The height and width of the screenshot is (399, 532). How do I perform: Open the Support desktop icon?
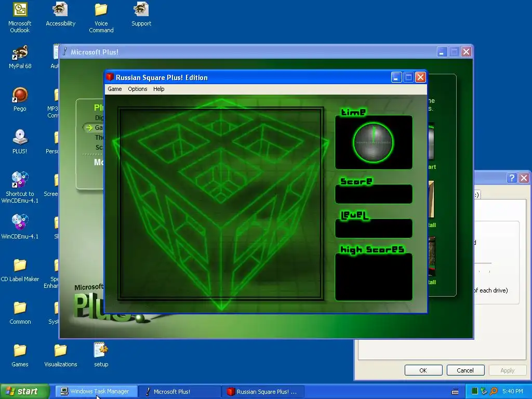141,14
